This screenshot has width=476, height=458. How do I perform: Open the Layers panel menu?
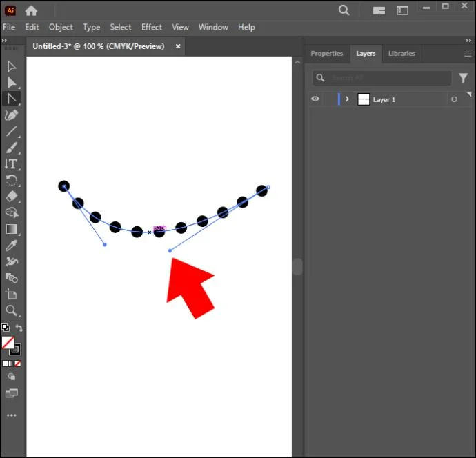coord(468,54)
